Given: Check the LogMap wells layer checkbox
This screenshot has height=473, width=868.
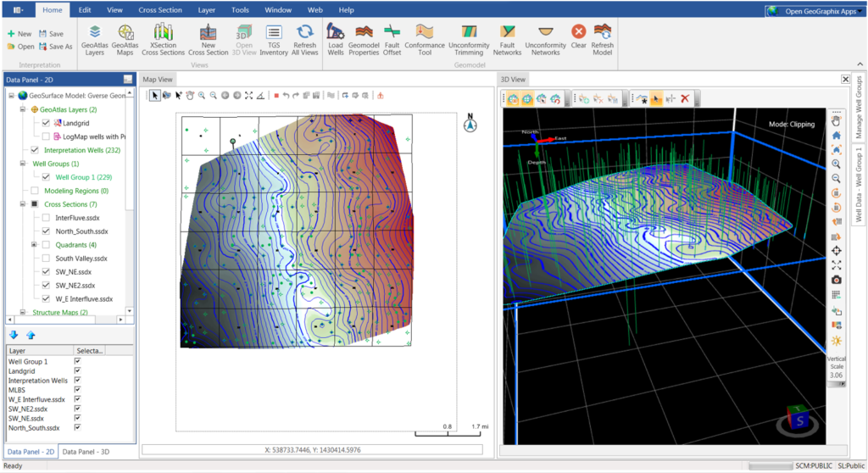Looking at the screenshot, I should 46,136.
